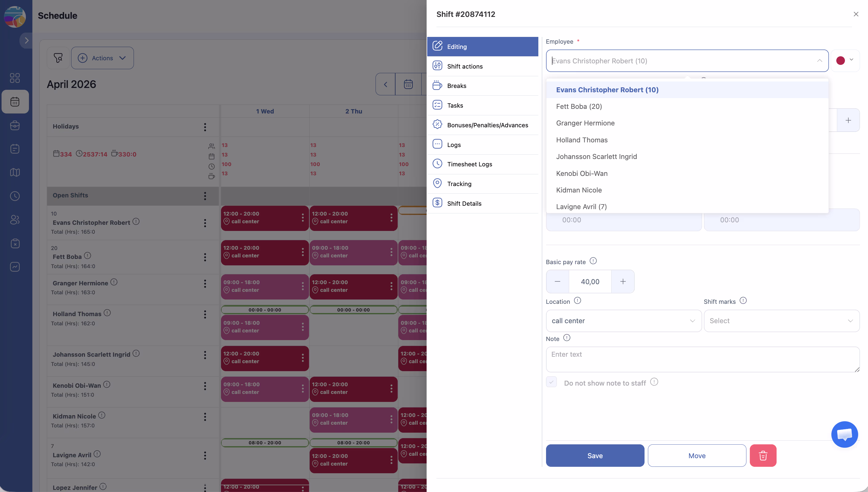Click the calendar picker icon by month arrows

pyautogui.click(x=408, y=84)
